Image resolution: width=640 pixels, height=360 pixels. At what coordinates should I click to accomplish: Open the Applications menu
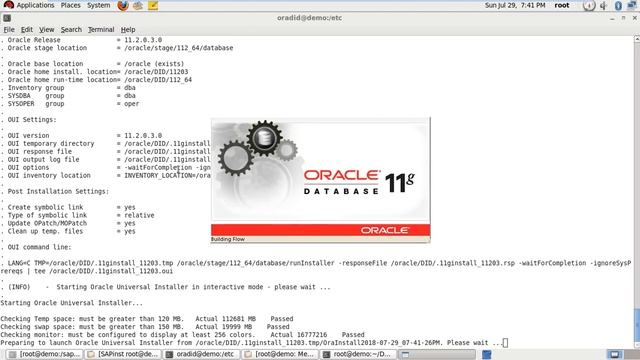[x=35, y=5]
